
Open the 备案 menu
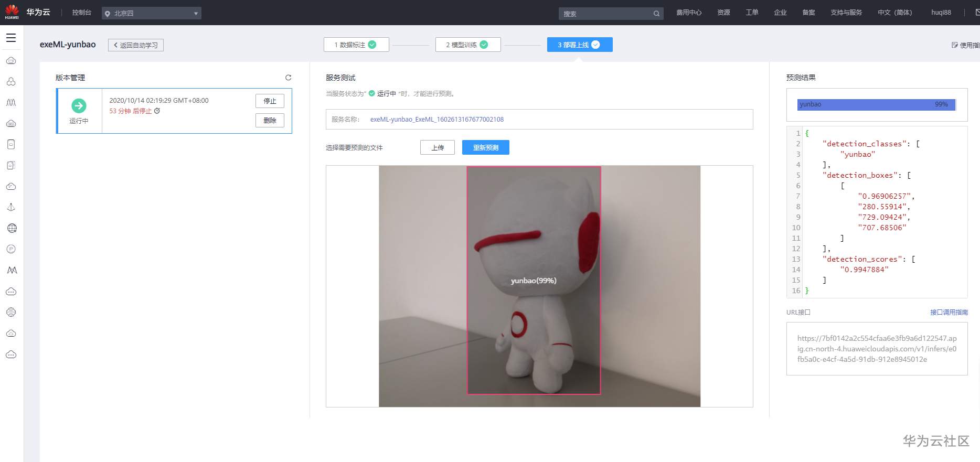point(809,13)
